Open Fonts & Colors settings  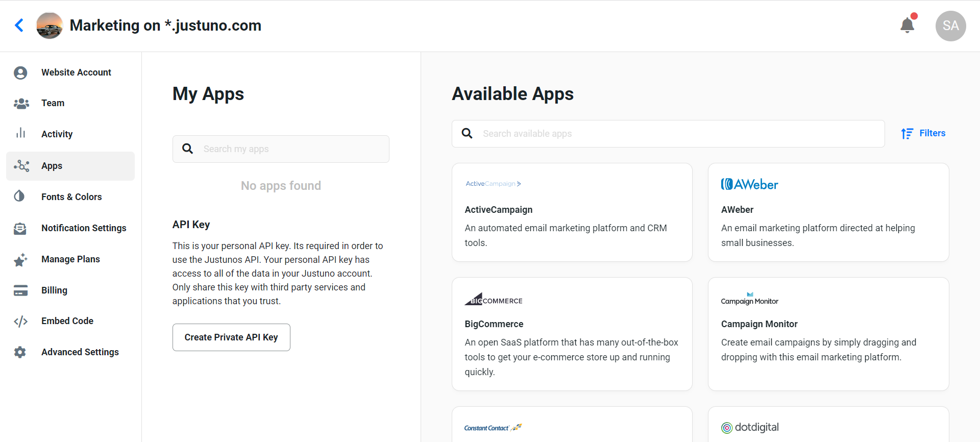click(x=70, y=197)
